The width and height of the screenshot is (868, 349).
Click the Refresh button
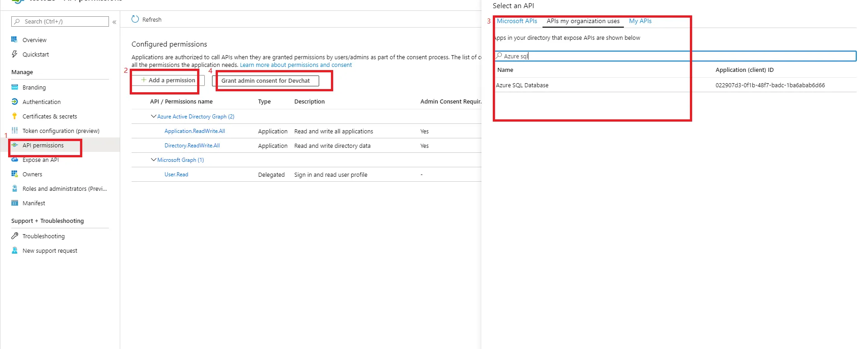(x=146, y=19)
